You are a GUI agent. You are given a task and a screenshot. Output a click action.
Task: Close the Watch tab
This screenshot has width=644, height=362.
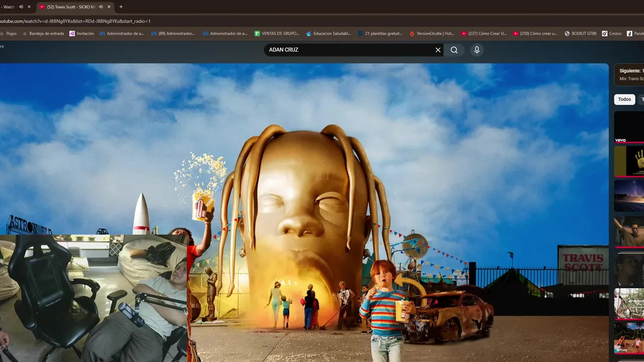[29, 7]
